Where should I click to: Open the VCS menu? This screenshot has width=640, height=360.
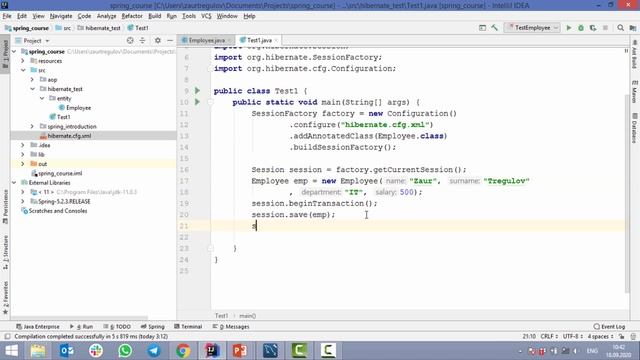tap(206, 16)
